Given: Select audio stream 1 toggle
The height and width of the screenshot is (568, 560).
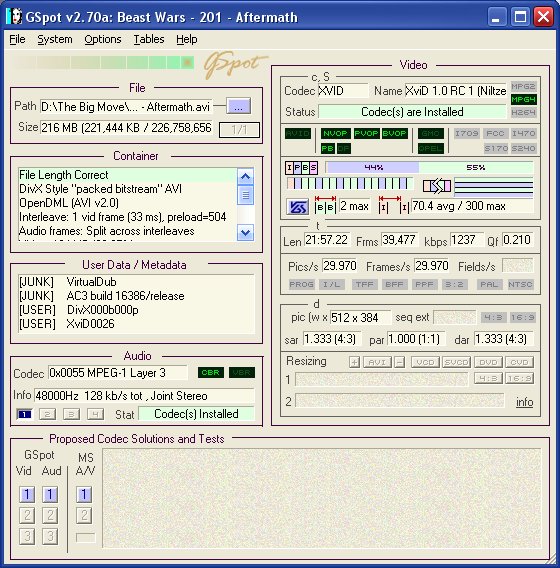Looking at the screenshot, I should 25,414.
